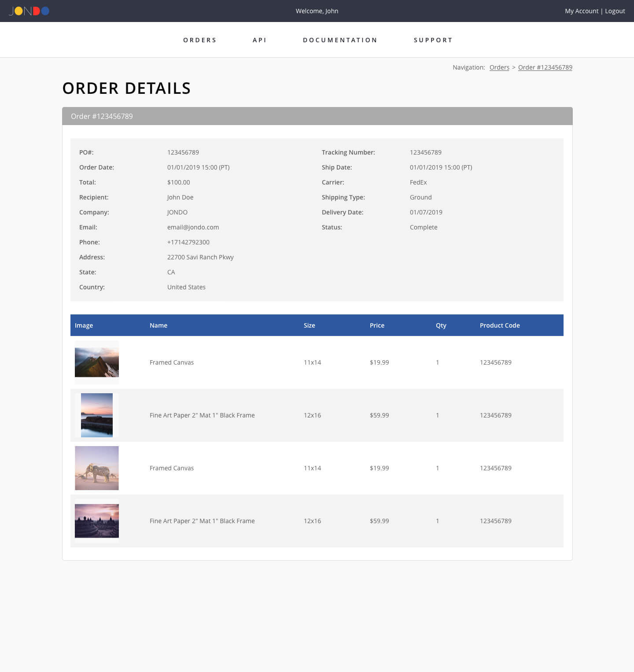Click the JONDO logo

(x=29, y=11)
